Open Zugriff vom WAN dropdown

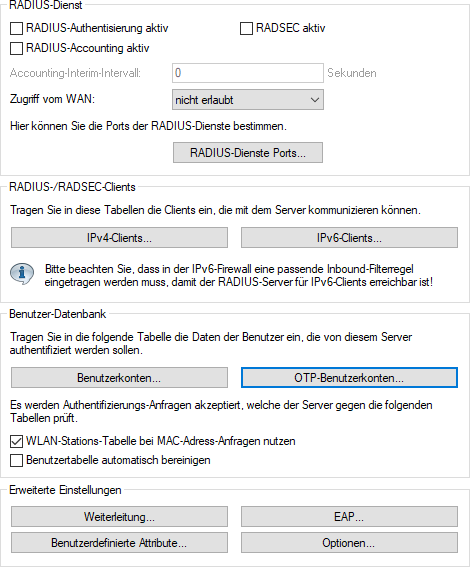pos(248,100)
